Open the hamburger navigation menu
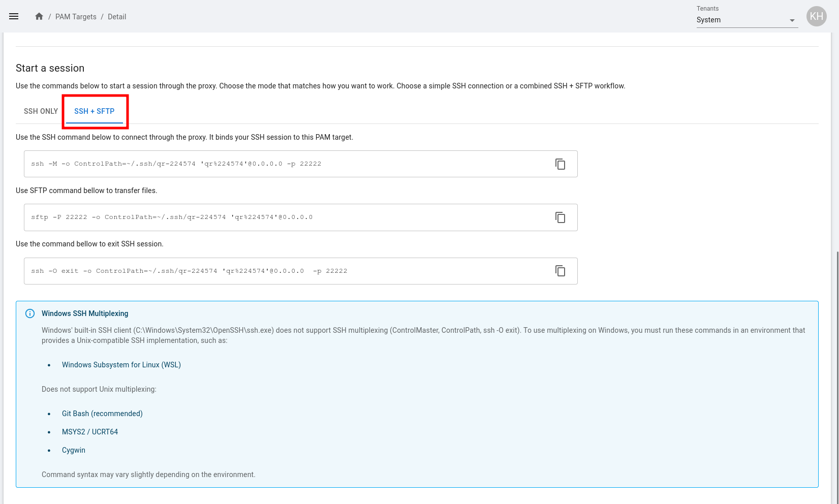Image resolution: width=839 pixels, height=504 pixels. (x=14, y=16)
